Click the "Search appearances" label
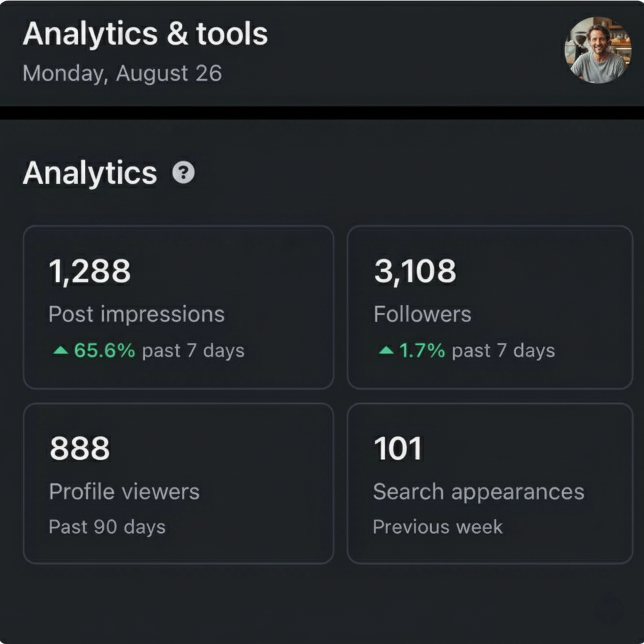The width and height of the screenshot is (644, 644). coord(478,491)
